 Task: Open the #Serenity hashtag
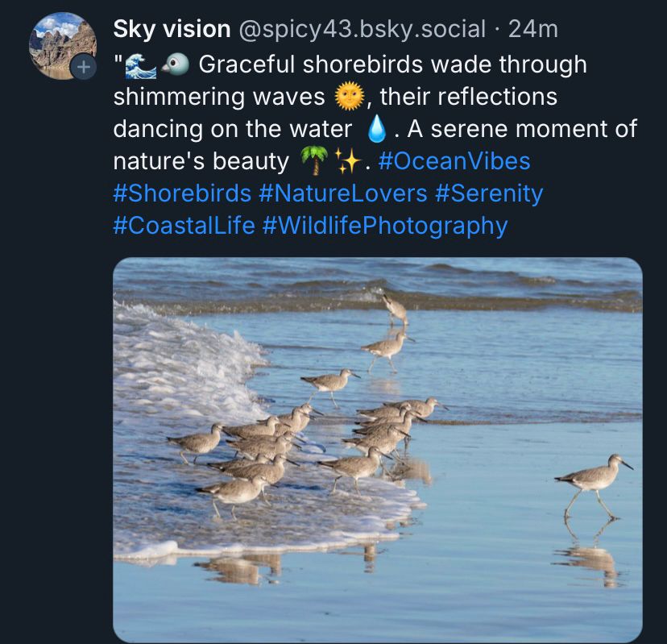pyautogui.click(x=489, y=193)
